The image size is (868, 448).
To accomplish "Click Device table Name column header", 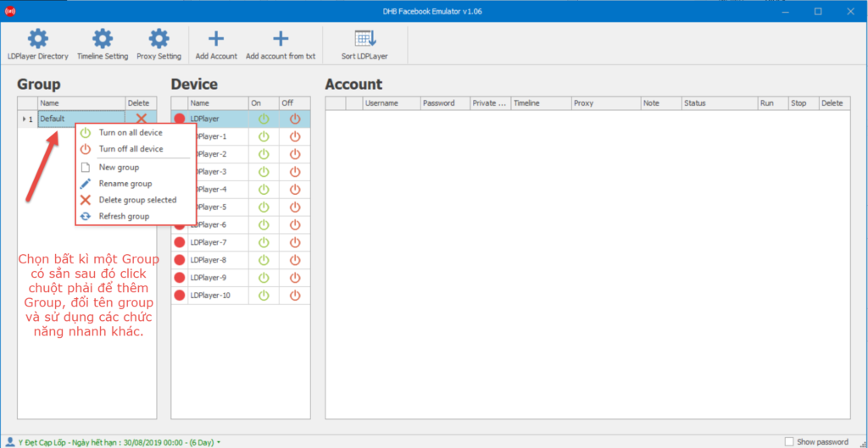I will tap(218, 103).
